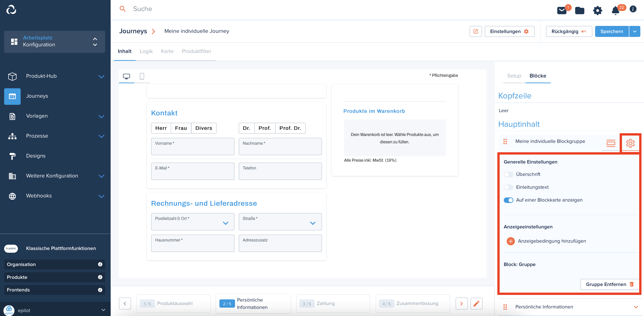The width and height of the screenshot is (644, 316).
Task: Click the Prozesse hierarchy icon
Action: [x=12, y=136]
